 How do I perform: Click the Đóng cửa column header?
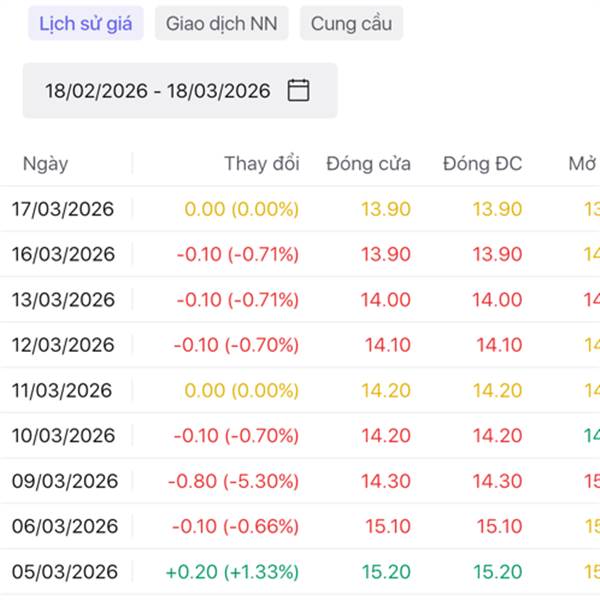(368, 164)
